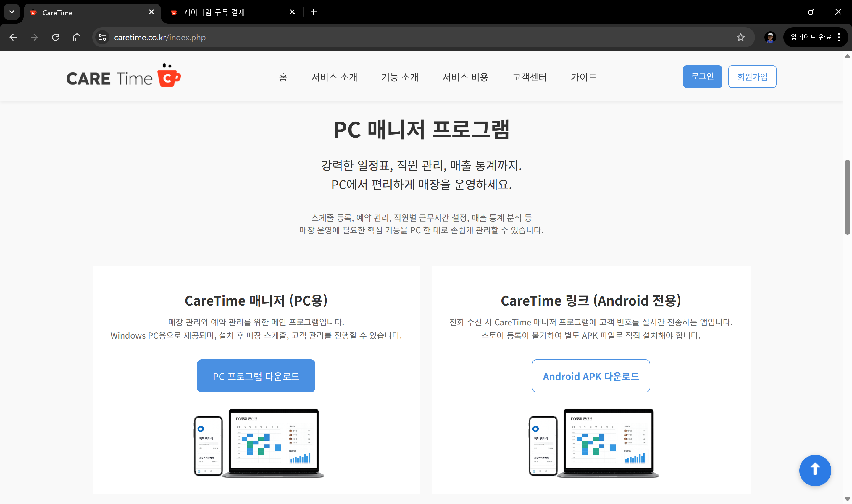The height and width of the screenshot is (504, 852).
Task: Open 서비스 비용 menu item
Action: (465, 77)
